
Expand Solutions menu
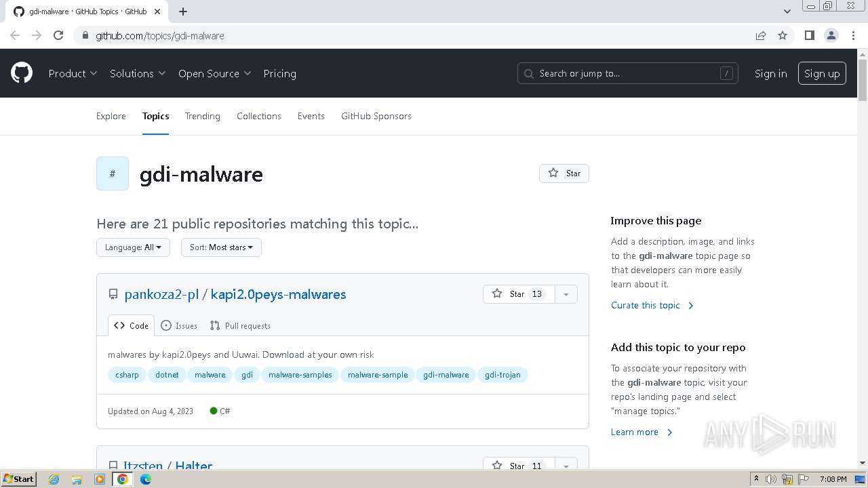click(138, 73)
